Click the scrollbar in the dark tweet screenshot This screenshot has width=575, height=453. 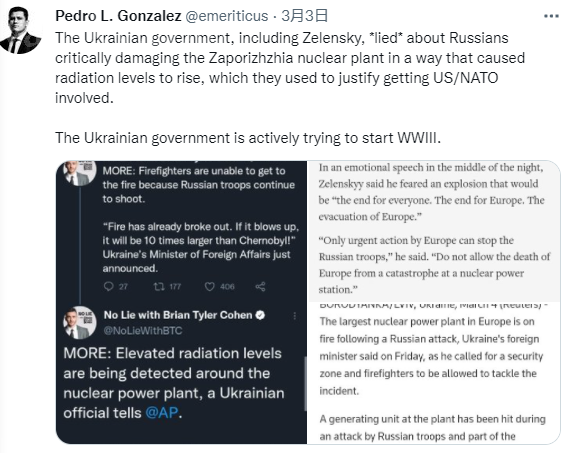click(305, 383)
